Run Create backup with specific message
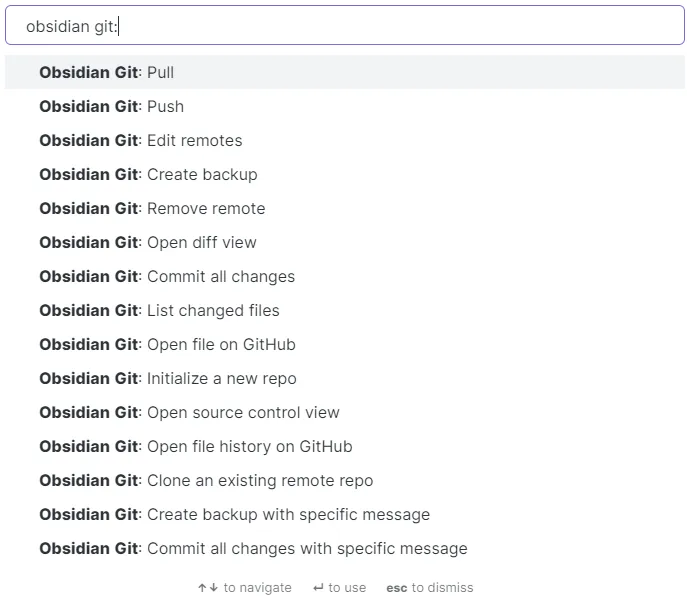Image resolution: width=687 pixels, height=606 pixels. click(x=234, y=514)
